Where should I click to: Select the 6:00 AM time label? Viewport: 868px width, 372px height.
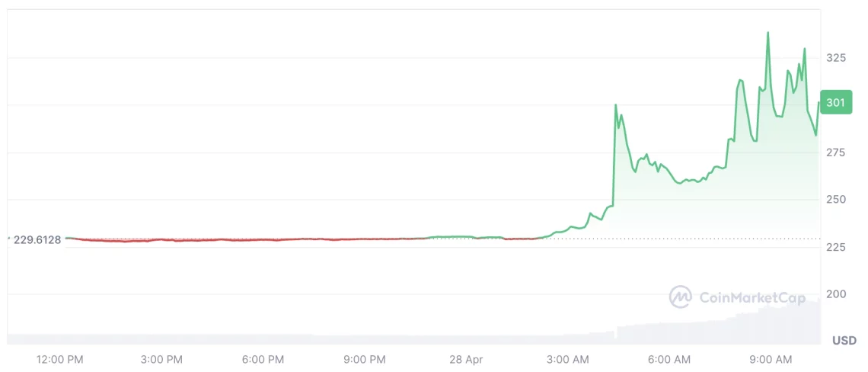(670, 358)
